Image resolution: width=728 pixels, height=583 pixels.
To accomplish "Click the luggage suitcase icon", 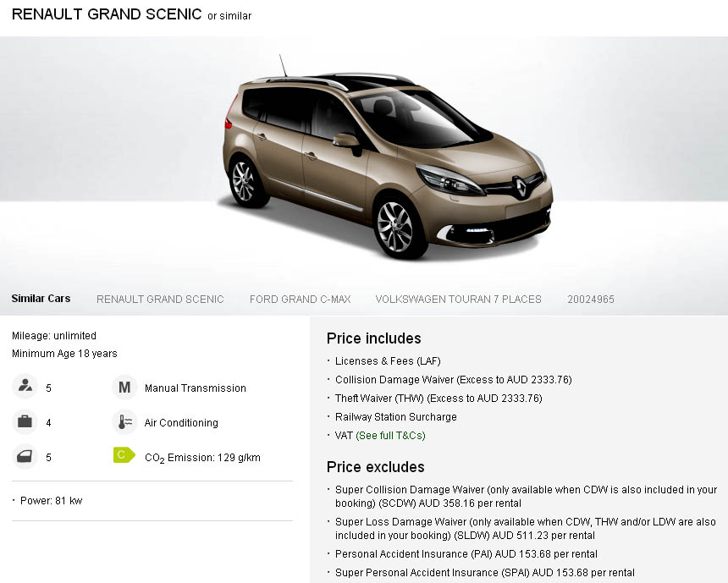I will pyautogui.click(x=25, y=422).
